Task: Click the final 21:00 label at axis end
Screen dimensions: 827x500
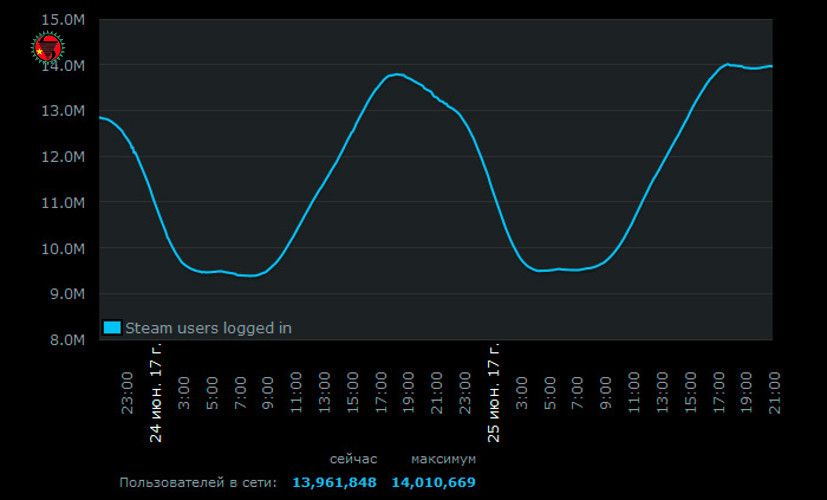Action: [773, 391]
